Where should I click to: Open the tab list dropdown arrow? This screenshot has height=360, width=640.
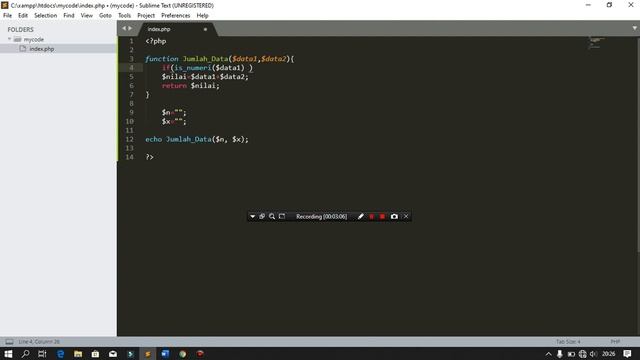tap(634, 28)
